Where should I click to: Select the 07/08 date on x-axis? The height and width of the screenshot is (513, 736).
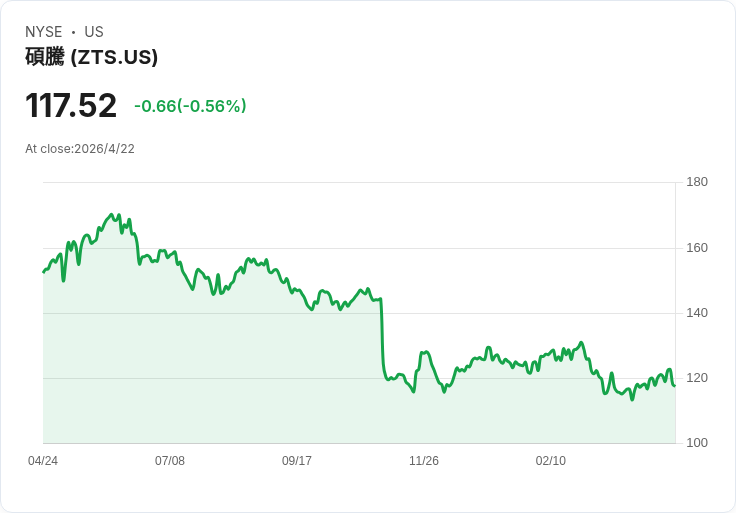(170, 461)
